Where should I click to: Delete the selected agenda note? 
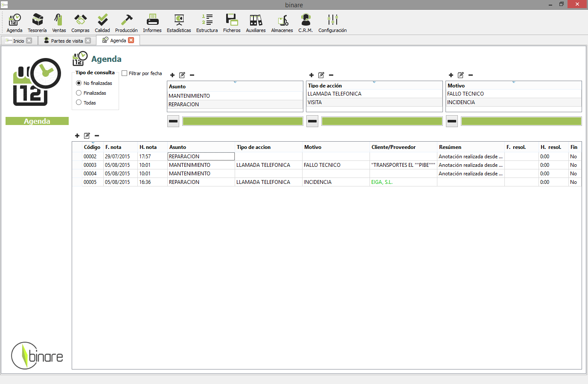pyautogui.click(x=97, y=136)
